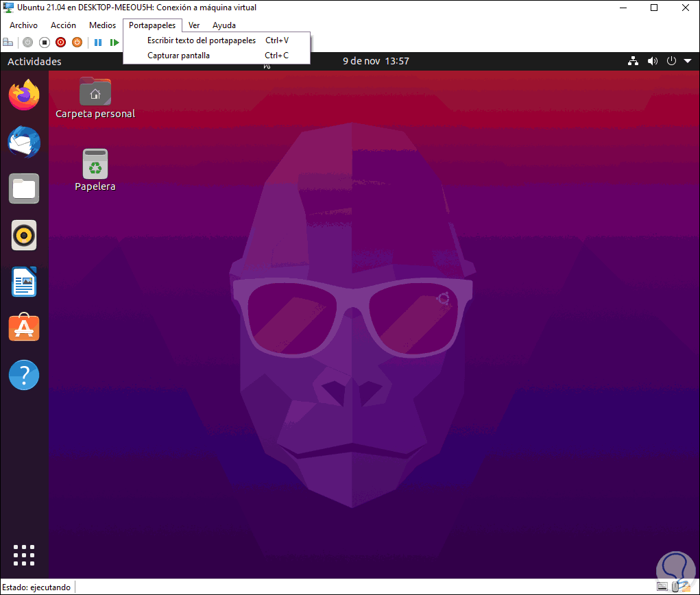Launch Thunderbird mail from the dock
The height and width of the screenshot is (595, 700).
24,143
